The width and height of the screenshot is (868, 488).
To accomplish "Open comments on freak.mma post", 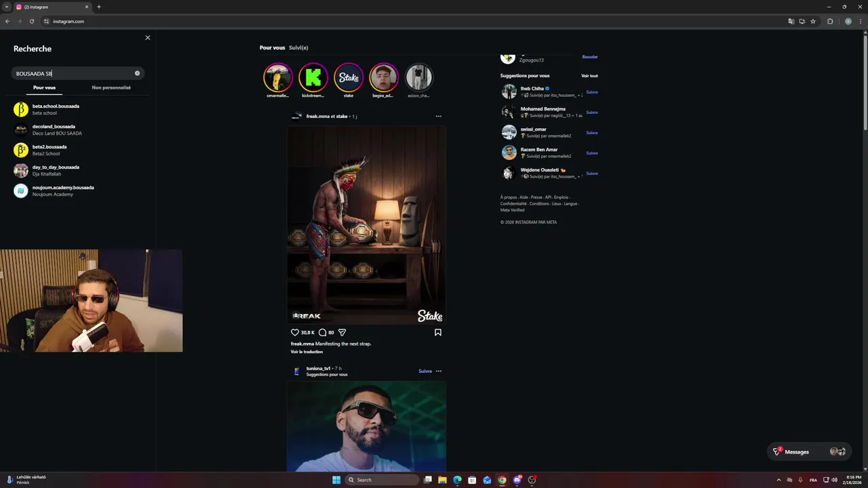I will click(x=323, y=333).
